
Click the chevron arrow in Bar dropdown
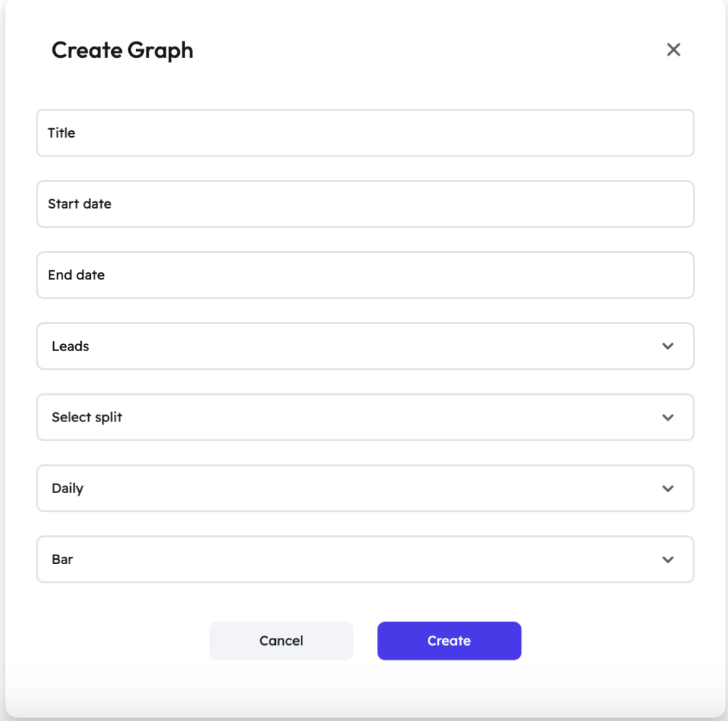click(668, 560)
